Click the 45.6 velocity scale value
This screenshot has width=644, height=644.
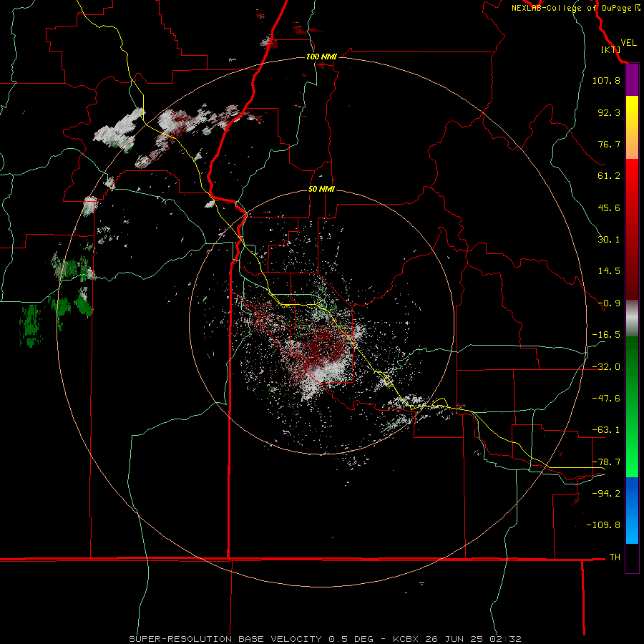pos(609,208)
